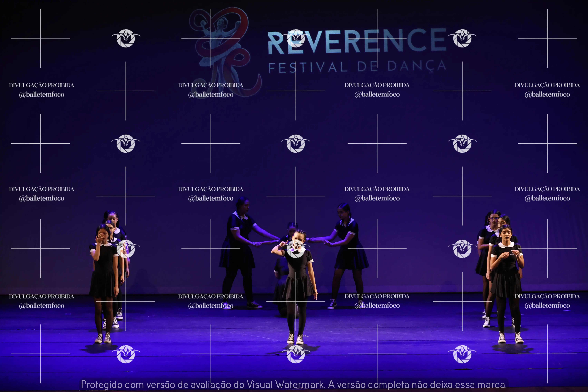Click camera watermark over center dancer's collar
This screenshot has width=588, height=392.
[296, 249]
